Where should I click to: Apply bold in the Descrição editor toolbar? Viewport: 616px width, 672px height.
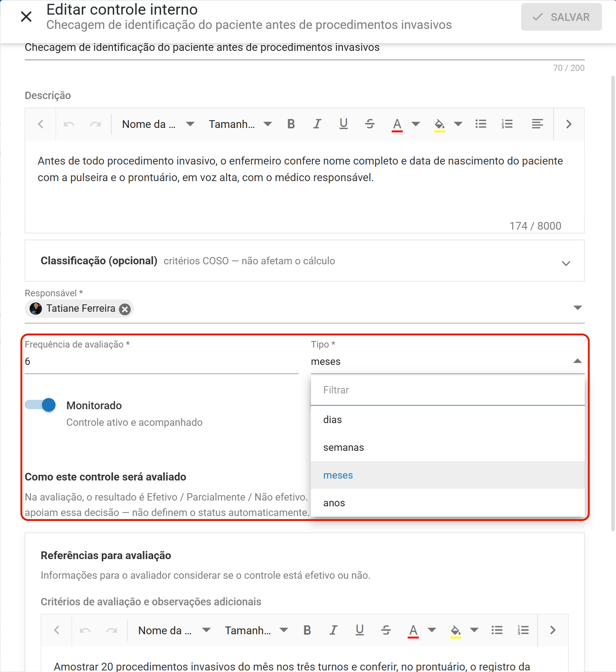[291, 124]
